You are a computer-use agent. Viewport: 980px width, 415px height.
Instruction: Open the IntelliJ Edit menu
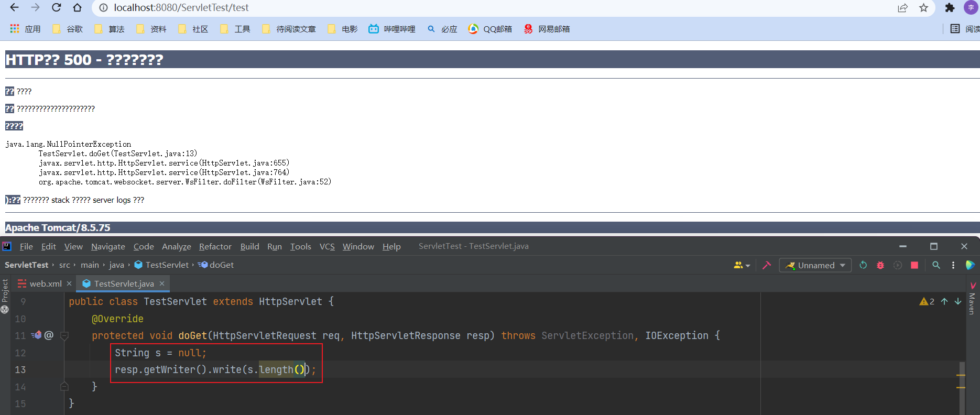coord(49,247)
